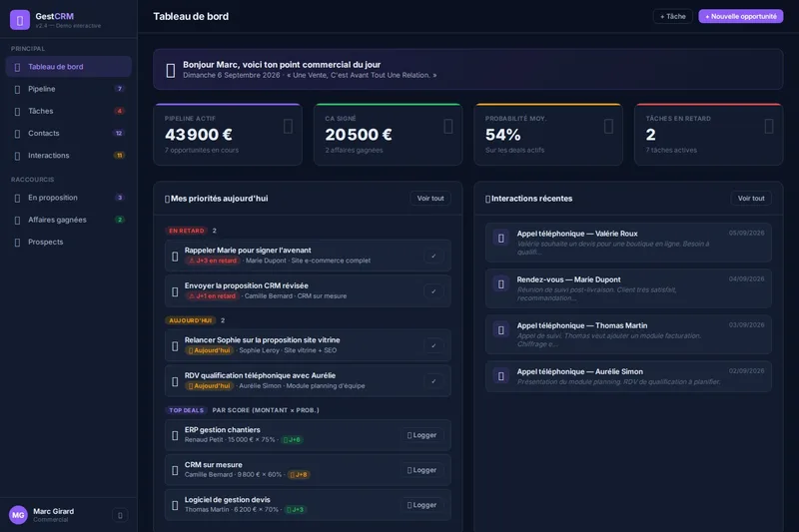Open Appel téléphonique — Aurélie Simon interaction
Screen dimensions: 799x532
[x=628, y=376]
